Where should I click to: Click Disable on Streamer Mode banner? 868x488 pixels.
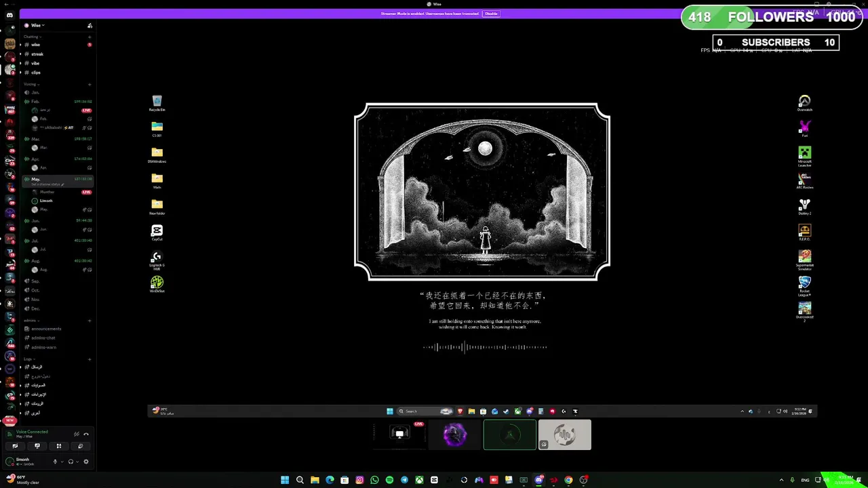491,14
